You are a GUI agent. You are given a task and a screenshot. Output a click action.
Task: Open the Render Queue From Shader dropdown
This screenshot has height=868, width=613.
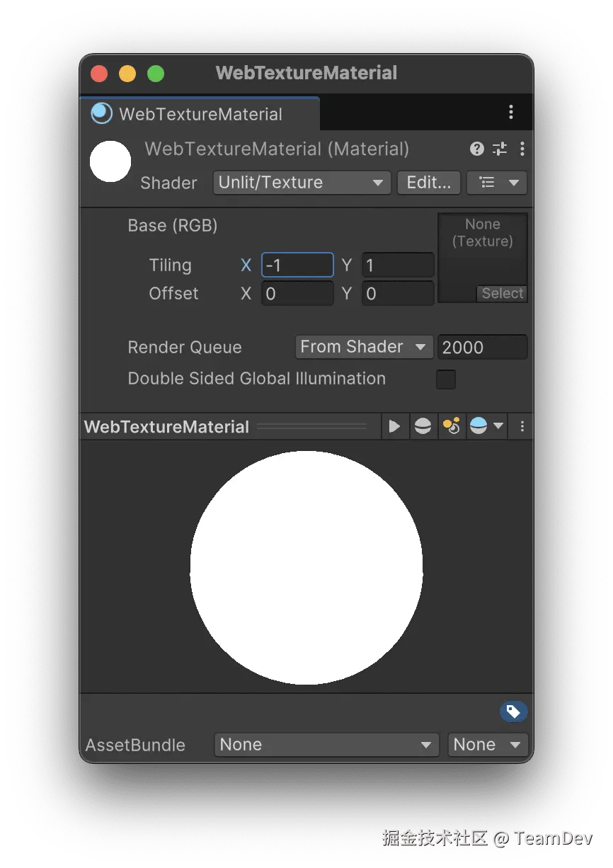pyautogui.click(x=363, y=347)
